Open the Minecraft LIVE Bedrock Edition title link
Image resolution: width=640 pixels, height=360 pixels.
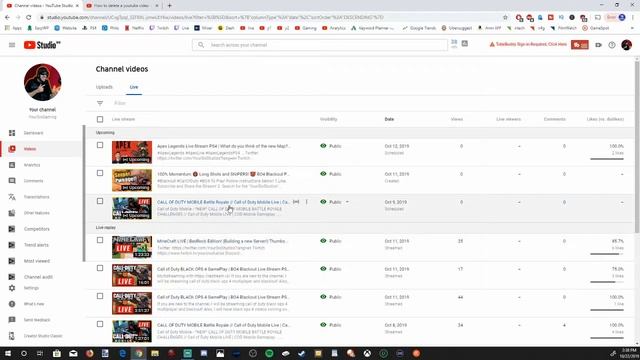pos(222,241)
